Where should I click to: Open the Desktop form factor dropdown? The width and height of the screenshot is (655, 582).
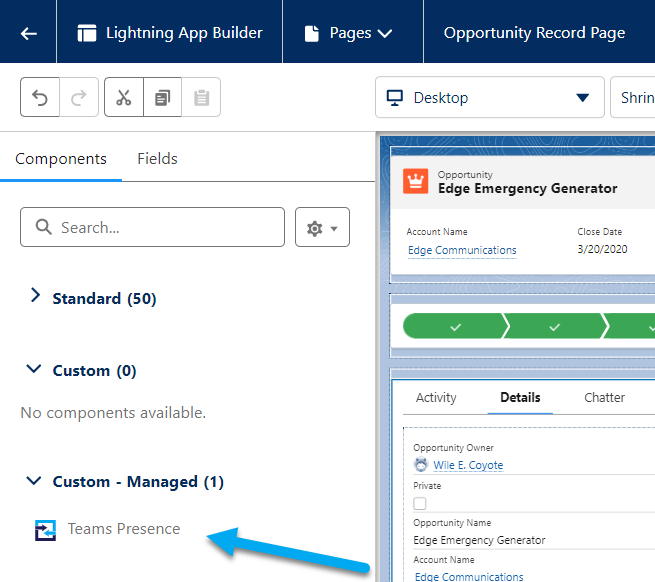[x=490, y=97]
